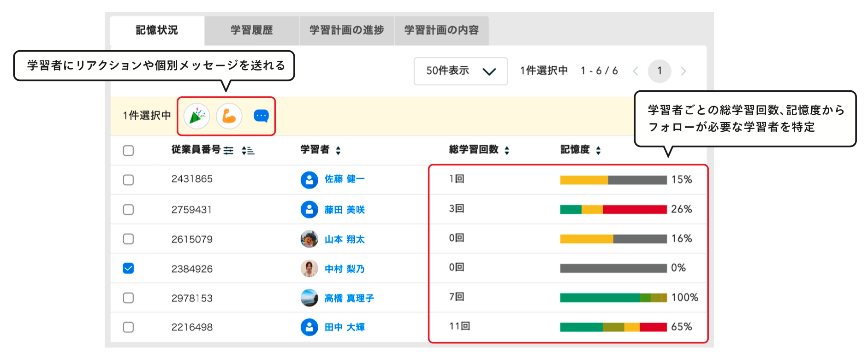
Task: Click the 記憶度 column header text
Action: click(575, 149)
